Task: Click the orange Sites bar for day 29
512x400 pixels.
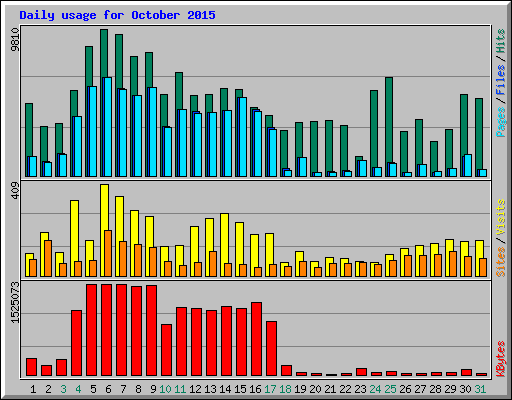Action: 453,264
